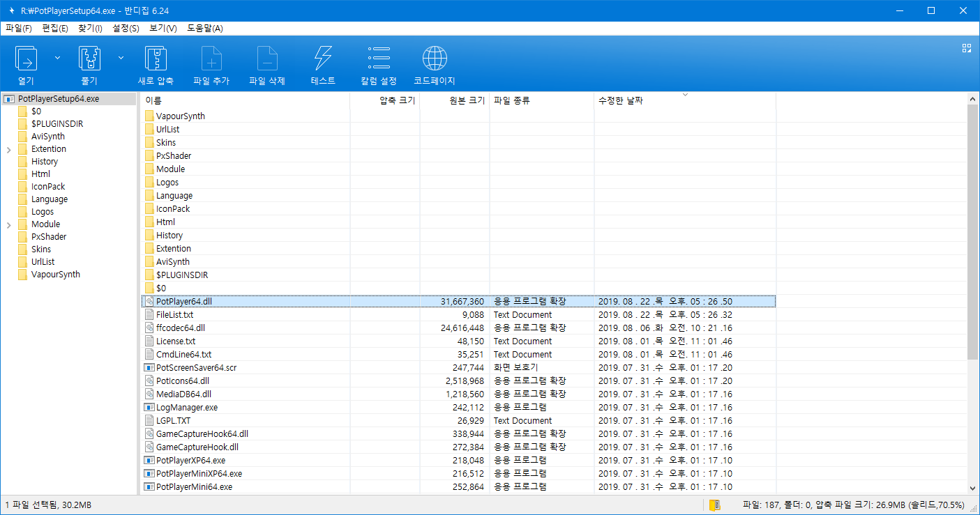Click the scrollbar down arrow
This screenshot has height=515, width=980.
tap(972, 489)
